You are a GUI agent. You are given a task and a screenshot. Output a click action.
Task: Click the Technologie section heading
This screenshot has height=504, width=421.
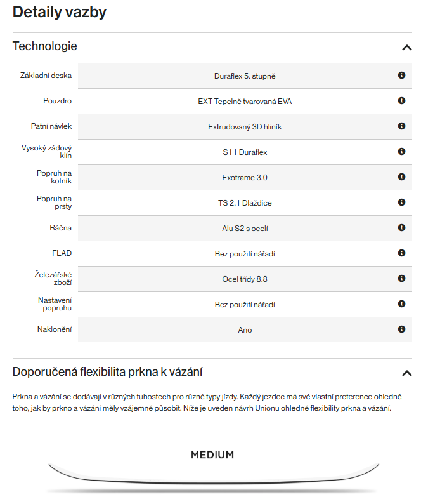click(x=44, y=46)
